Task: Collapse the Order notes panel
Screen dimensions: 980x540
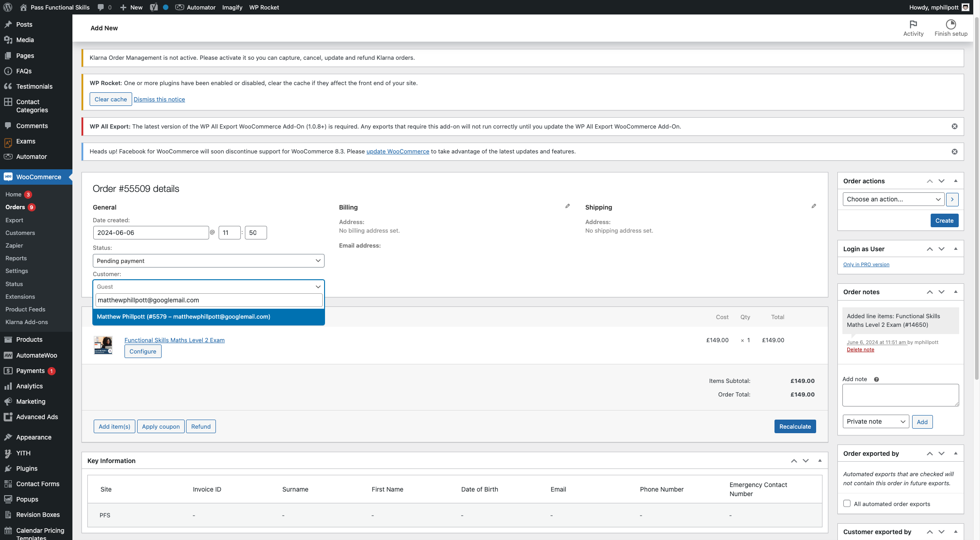Action: point(956,292)
